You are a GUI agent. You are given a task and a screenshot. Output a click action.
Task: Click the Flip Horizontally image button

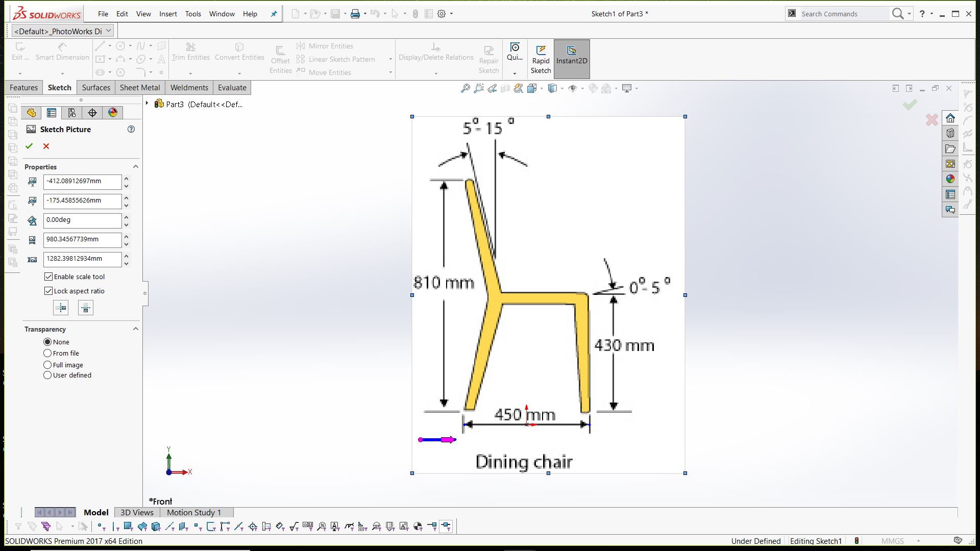click(61, 308)
